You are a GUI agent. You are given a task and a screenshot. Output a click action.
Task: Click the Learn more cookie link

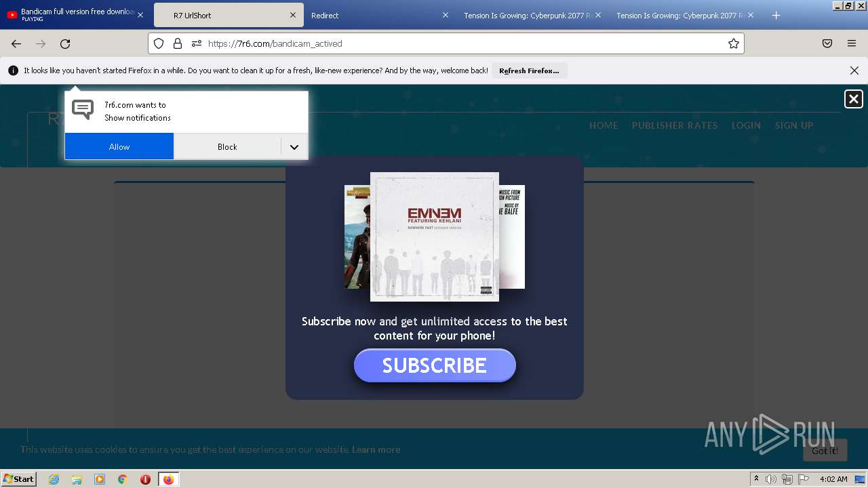(376, 449)
